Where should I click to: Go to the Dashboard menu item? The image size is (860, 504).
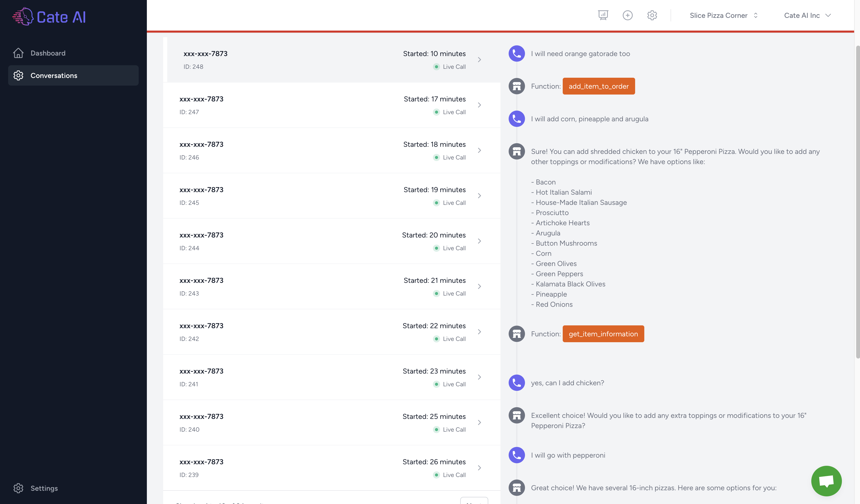tap(73, 53)
